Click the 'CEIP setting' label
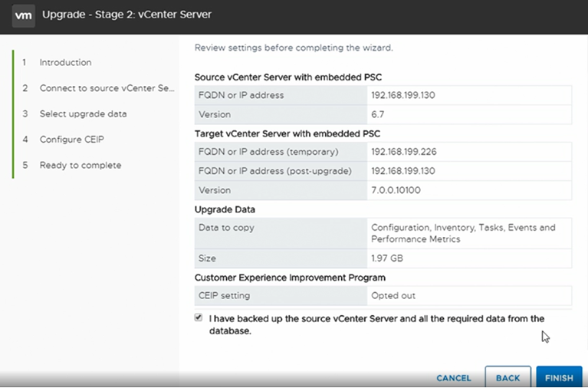Screen dimensions: 588x388 [225, 295]
